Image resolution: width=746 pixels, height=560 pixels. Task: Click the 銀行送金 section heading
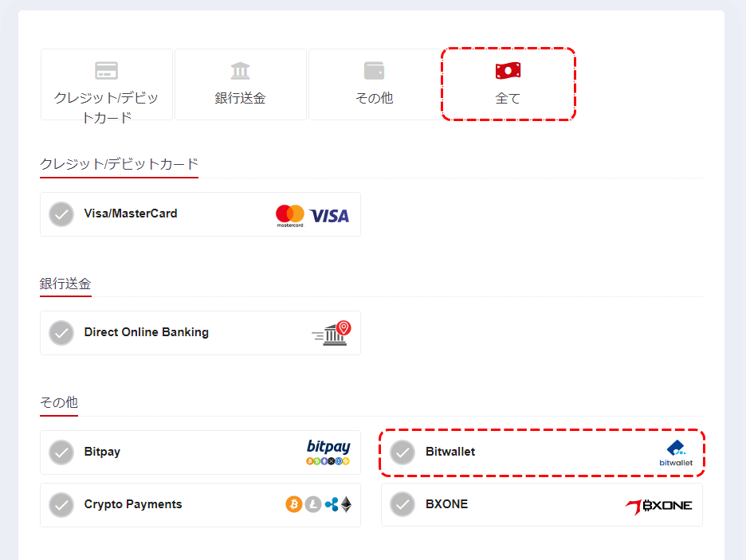click(65, 284)
